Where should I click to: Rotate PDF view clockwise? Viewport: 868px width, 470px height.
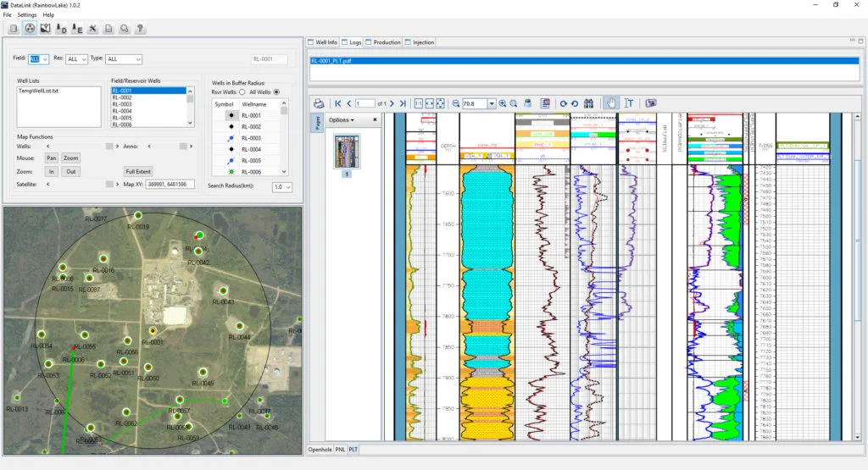pyautogui.click(x=564, y=103)
